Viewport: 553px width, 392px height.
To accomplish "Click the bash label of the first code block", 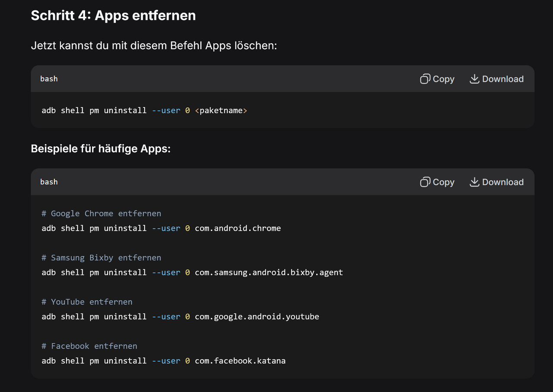I will 49,79.
